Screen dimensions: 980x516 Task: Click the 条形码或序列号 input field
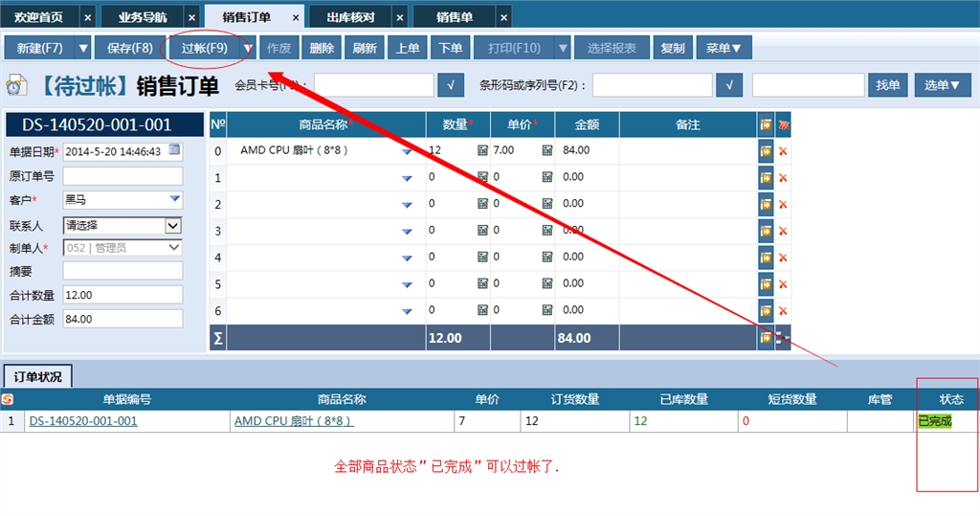(653, 85)
